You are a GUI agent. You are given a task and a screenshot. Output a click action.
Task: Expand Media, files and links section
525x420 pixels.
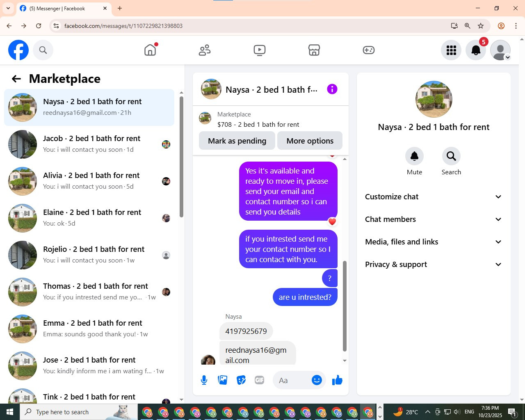click(434, 242)
